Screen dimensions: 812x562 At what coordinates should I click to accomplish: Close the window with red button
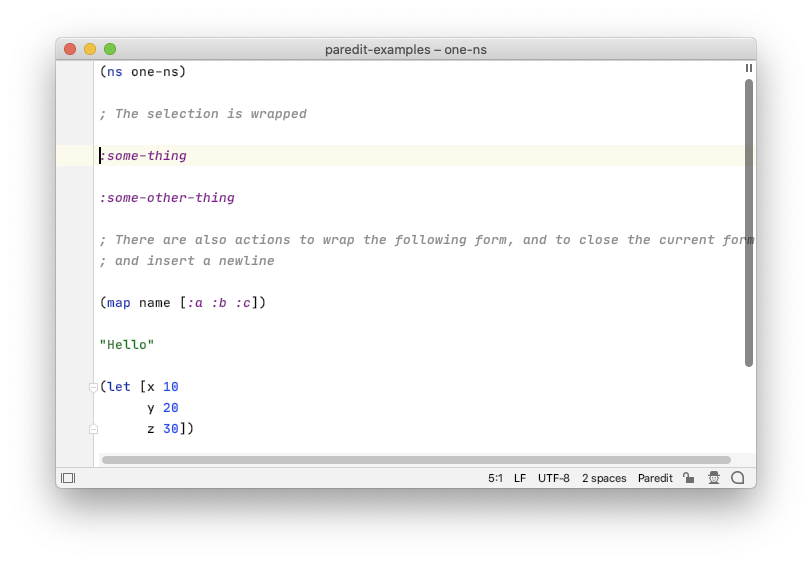(x=70, y=49)
